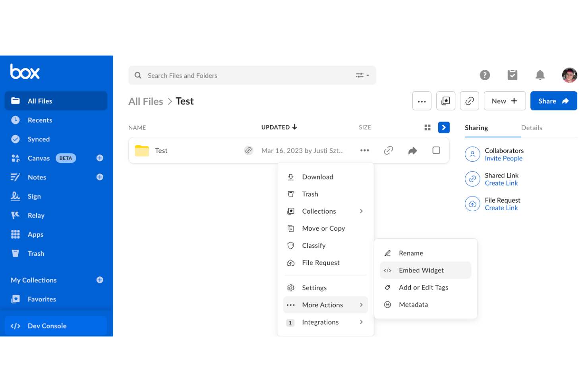Open the tasks clipboard icon
The image size is (588, 392).
[513, 75]
